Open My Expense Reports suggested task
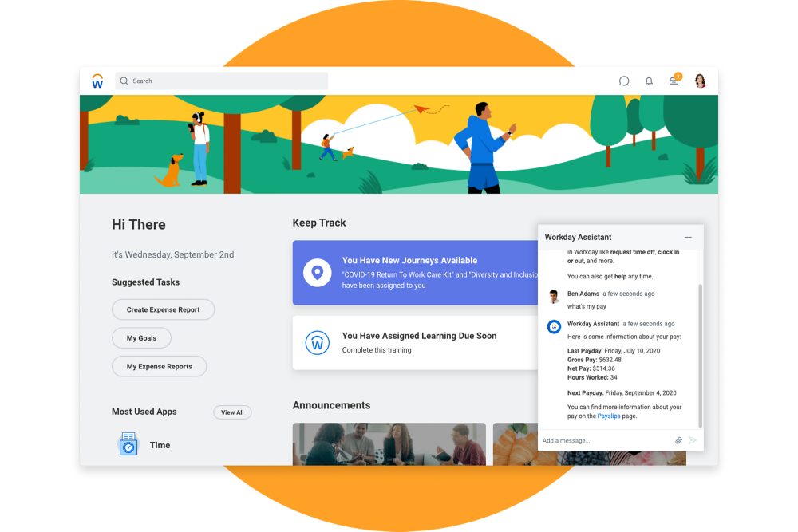 [x=160, y=366]
